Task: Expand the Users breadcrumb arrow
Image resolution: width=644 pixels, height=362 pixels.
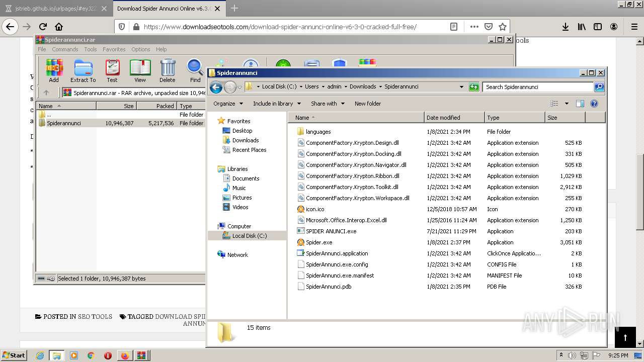Action: [x=323, y=87]
